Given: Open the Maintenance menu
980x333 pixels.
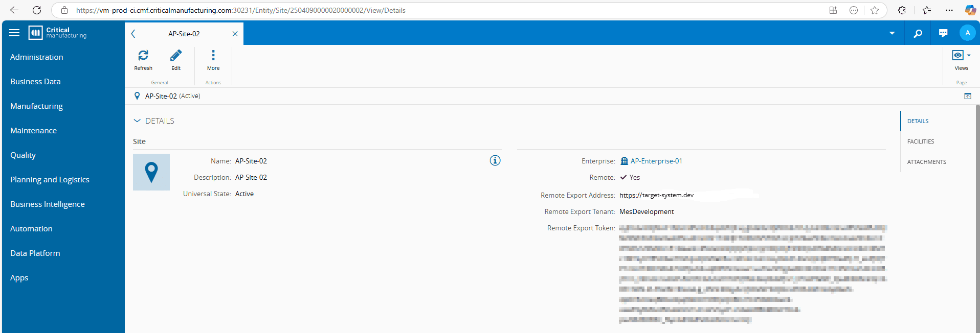Looking at the screenshot, I should pyautogui.click(x=33, y=131).
